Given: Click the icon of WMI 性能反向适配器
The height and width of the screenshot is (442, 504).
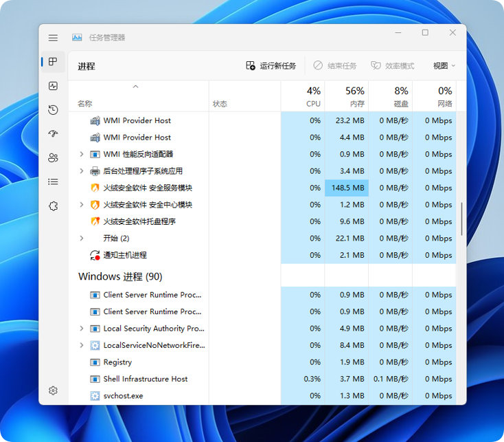Looking at the screenshot, I should (95, 155).
